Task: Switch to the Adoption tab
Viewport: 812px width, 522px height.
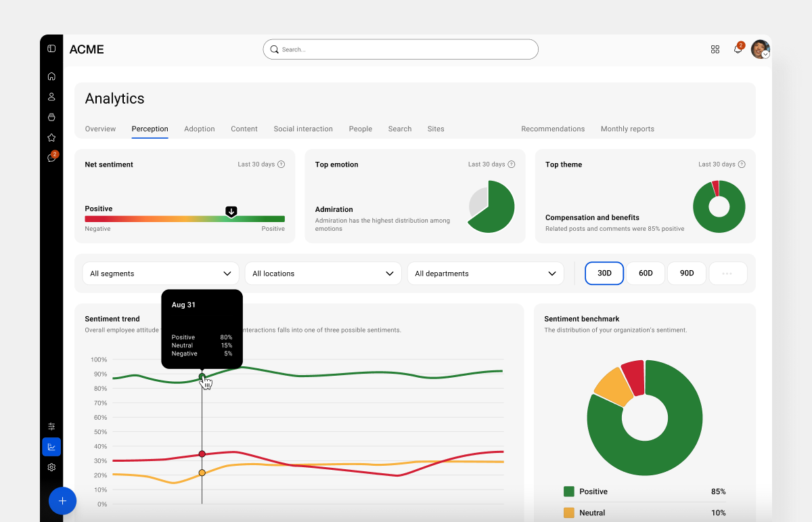Action: pos(199,129)
